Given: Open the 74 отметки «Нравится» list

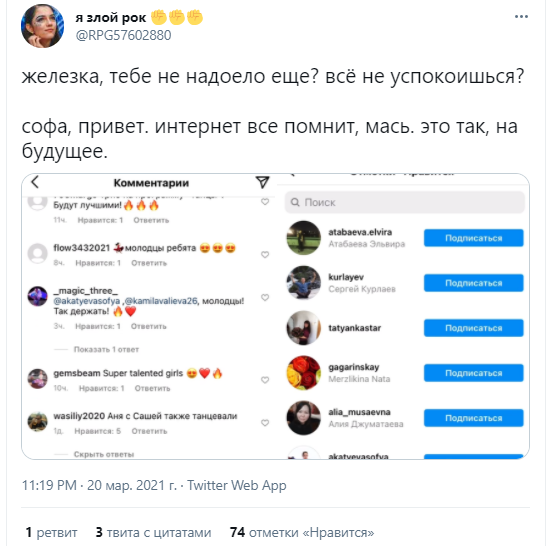Looking at the screenshot, I should tap(302, 532).
